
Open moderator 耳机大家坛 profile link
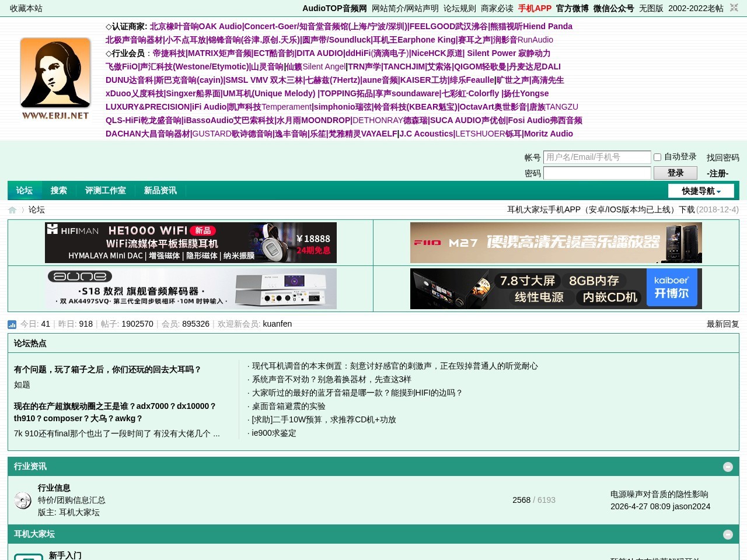[x=79, y=512]
